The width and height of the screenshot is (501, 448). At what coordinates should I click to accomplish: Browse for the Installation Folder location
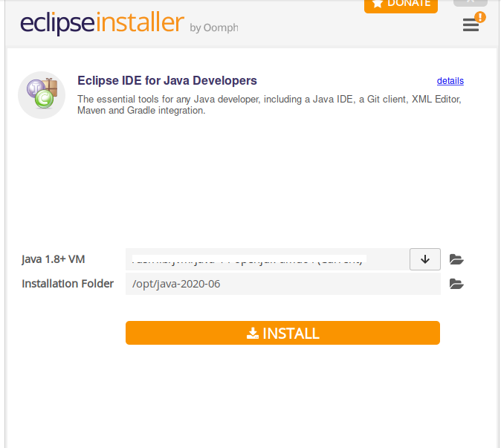pyautogui.click(x=456, y=284)
